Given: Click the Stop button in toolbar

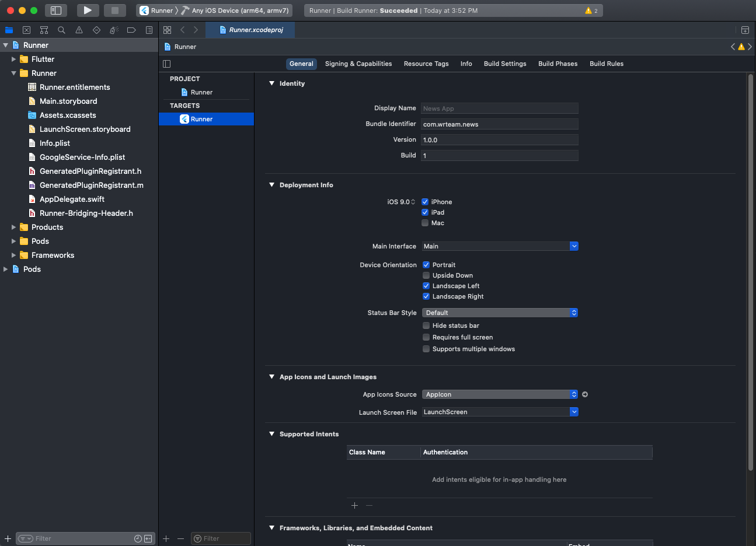Looking at the screenshot, I should (x=115, y=10).
